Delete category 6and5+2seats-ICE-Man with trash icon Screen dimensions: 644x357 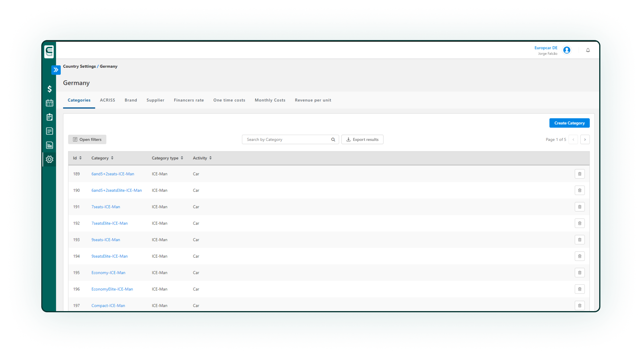coord(579,174)
